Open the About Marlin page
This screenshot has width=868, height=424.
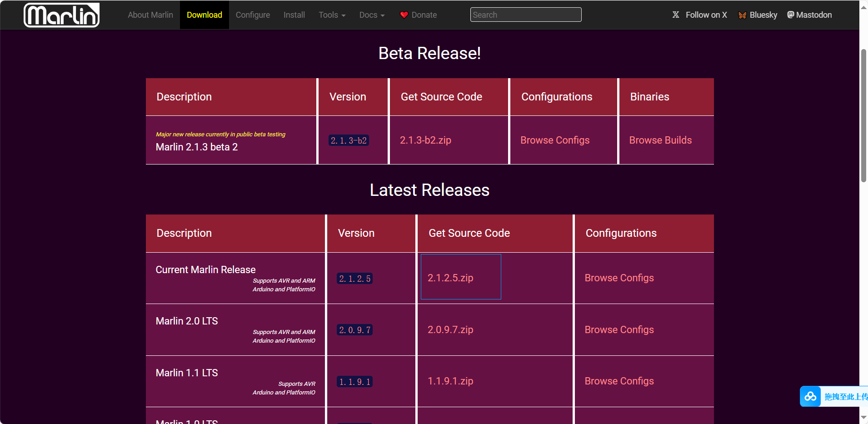pos(150,15)
